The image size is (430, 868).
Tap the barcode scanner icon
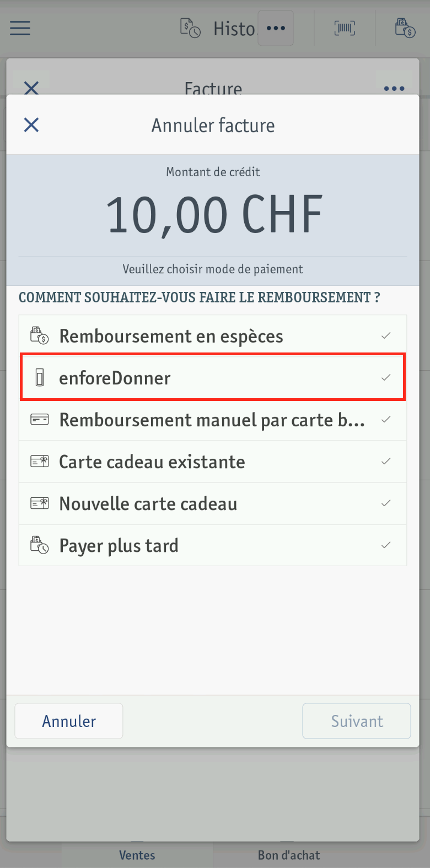[x=345, y=28]
